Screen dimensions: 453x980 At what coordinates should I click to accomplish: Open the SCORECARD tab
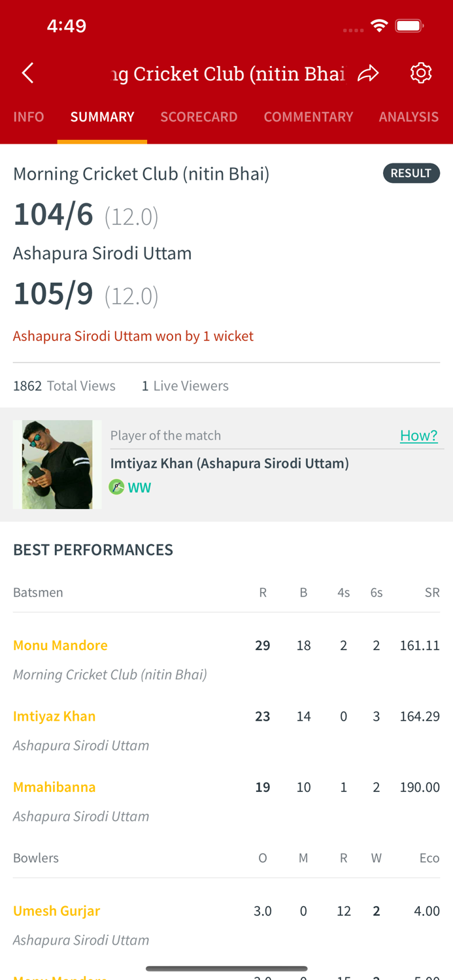[199, 117]
